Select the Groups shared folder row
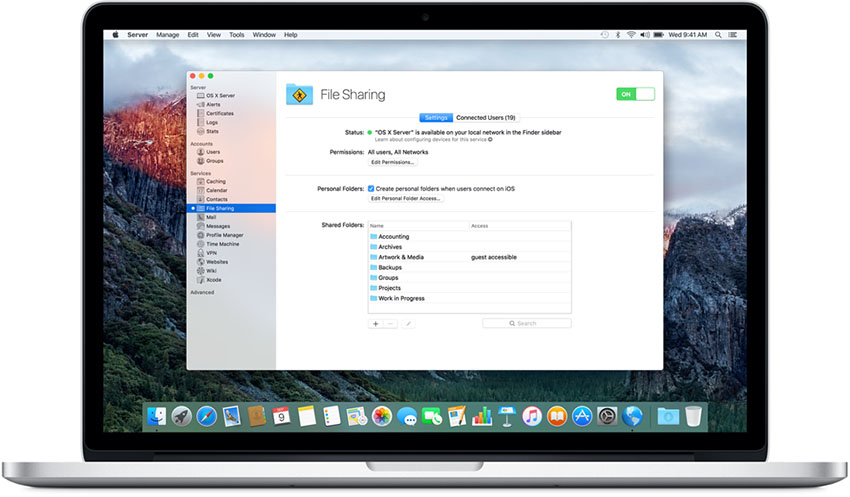 tap(469, 278)
